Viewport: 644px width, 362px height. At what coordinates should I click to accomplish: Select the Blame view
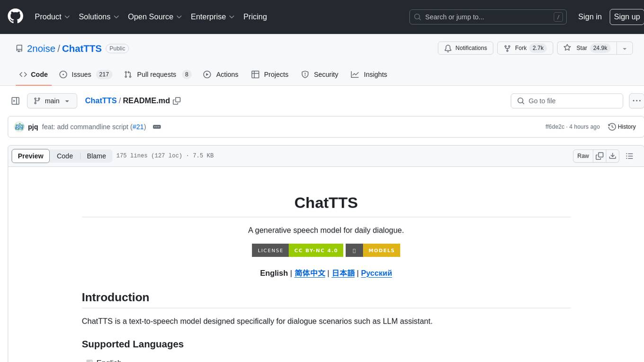coord(96,156)
